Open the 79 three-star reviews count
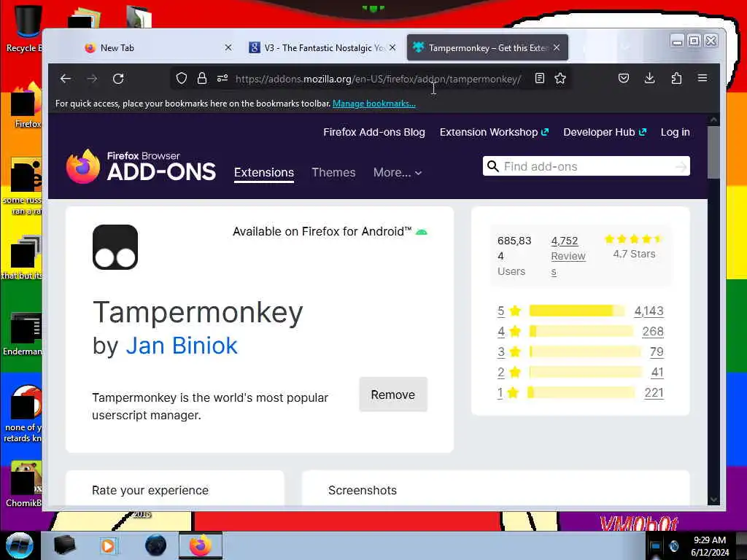 (657, 352)
